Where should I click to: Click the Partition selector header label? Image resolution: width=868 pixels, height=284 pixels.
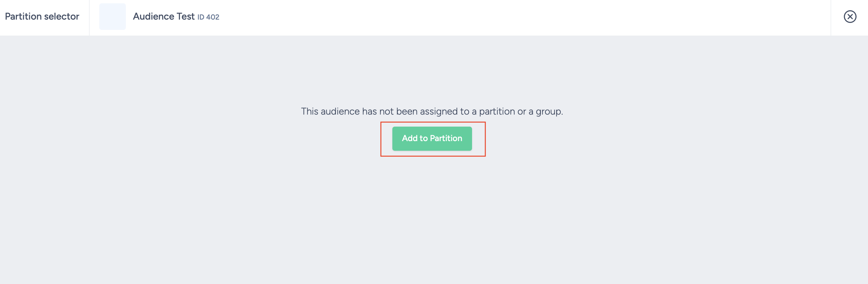click(42, 16)
